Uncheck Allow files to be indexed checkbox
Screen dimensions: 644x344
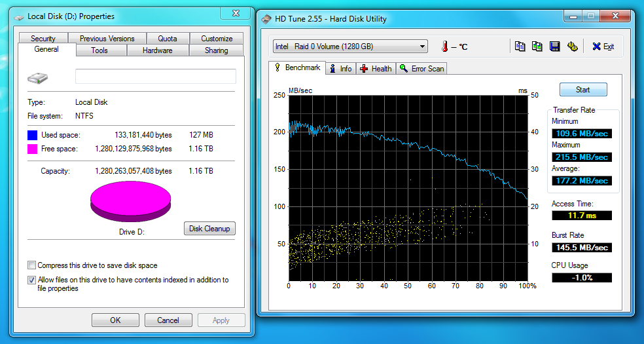31,280
